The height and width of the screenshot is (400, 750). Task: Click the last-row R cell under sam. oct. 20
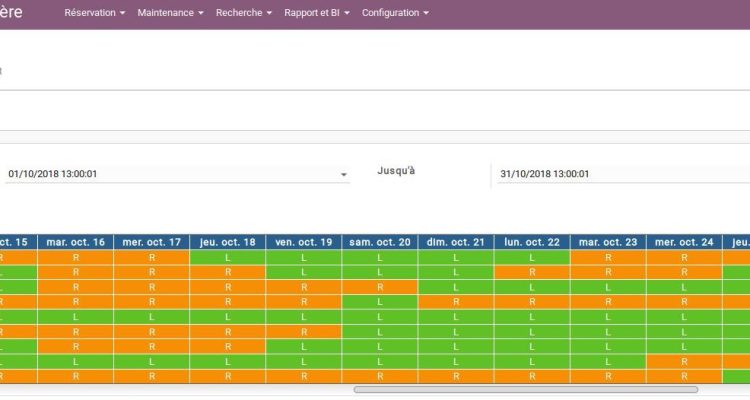tap(380, 377)
